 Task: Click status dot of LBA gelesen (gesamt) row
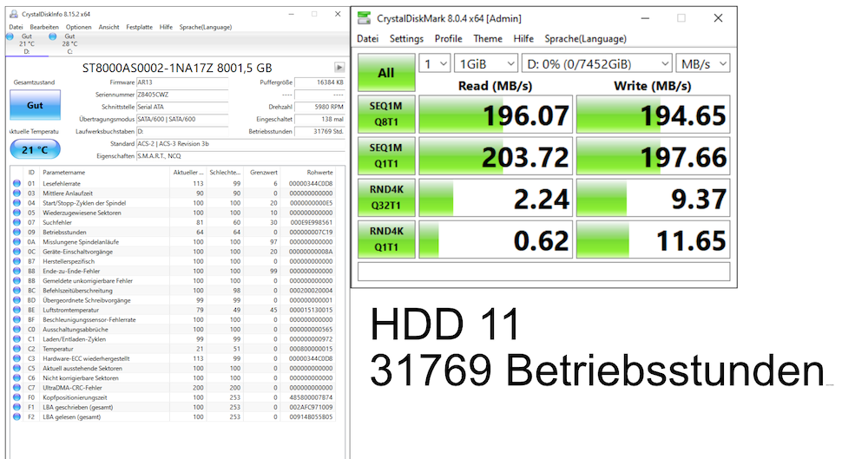(16, 417)
